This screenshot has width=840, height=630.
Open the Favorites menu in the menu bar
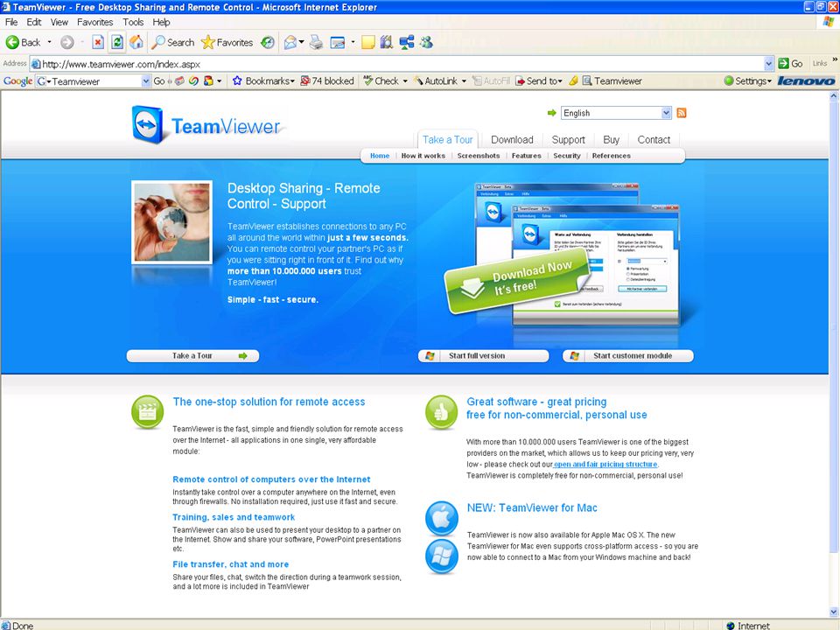point(94,22)
